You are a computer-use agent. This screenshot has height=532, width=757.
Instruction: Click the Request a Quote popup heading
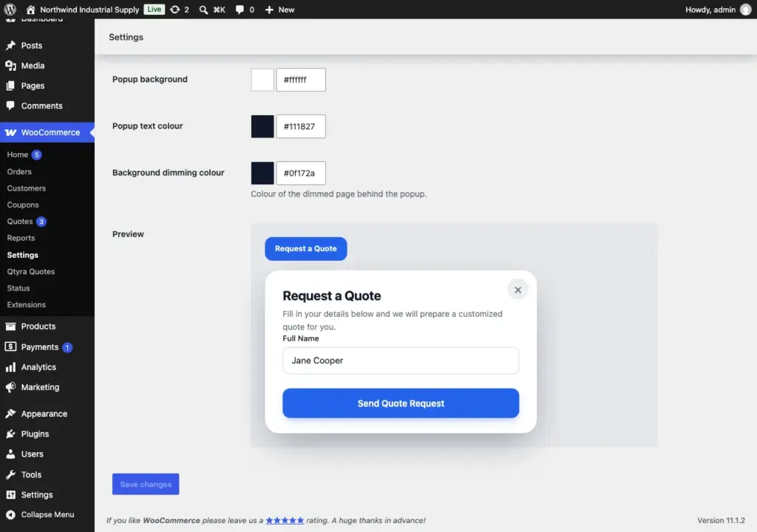coord(332,296)
